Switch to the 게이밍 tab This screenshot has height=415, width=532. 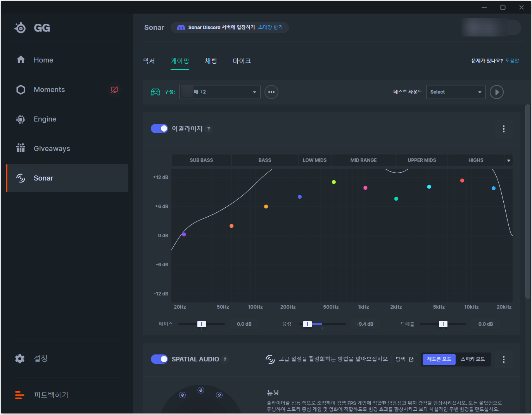coord(180,61)
